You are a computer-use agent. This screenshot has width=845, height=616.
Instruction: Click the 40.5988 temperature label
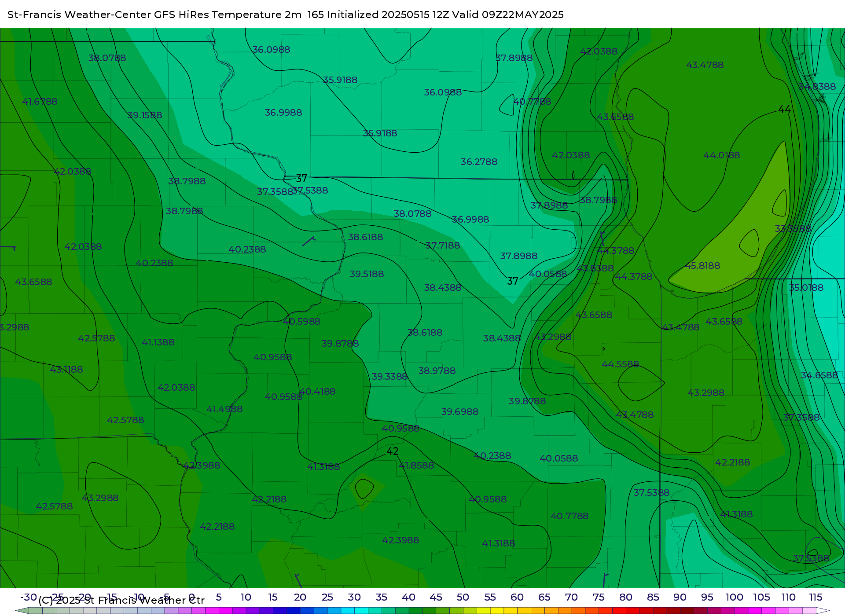click(x=301, y=322)
